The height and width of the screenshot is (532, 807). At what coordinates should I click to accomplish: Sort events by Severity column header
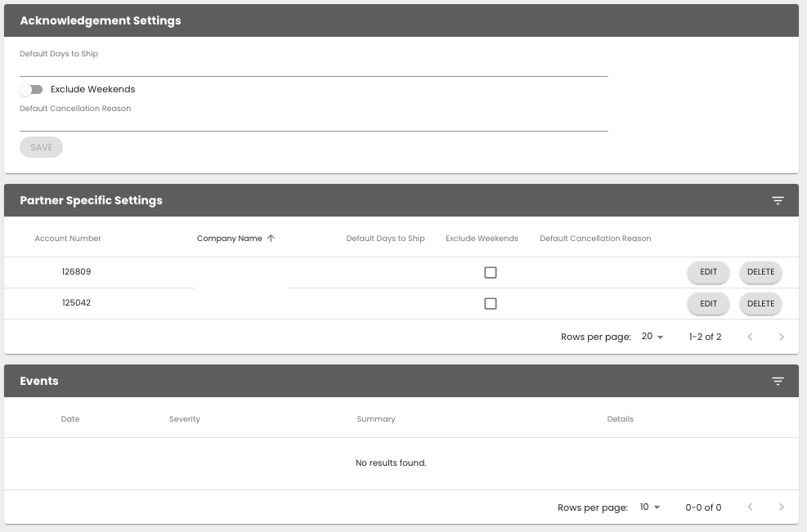click(x=185, y=419)
